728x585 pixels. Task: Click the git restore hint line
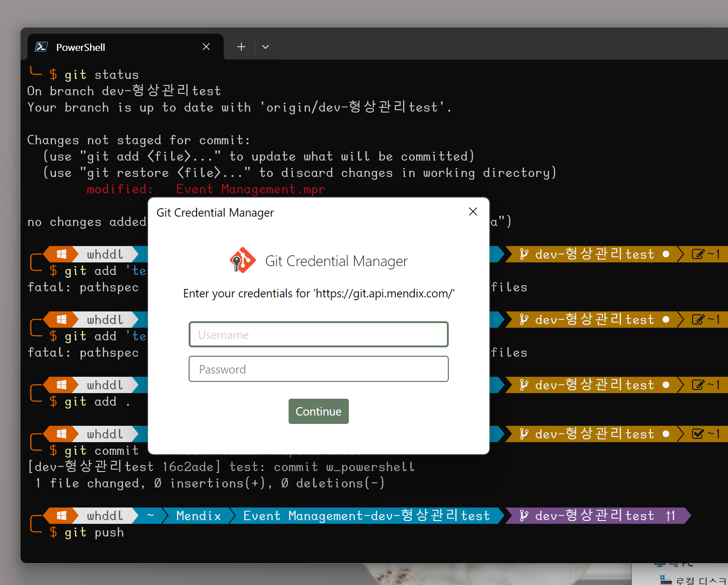[x=300, y=173]
